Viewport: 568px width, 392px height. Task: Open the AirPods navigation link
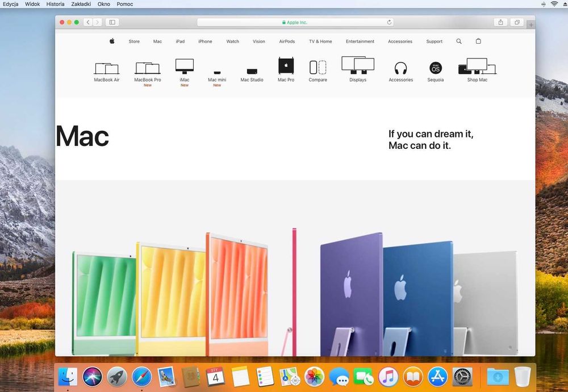pos(287,41)
